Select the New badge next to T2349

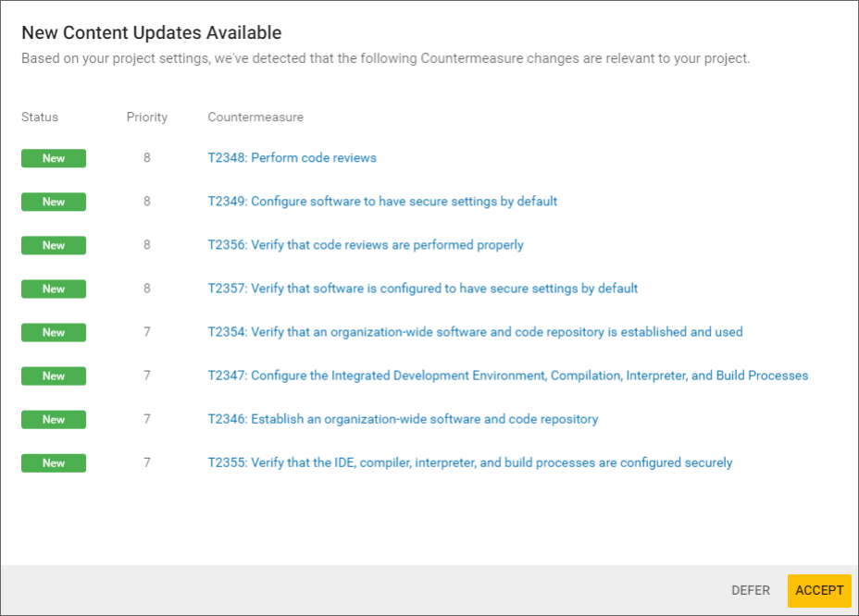pyautogui.click(x=53, y=202)
